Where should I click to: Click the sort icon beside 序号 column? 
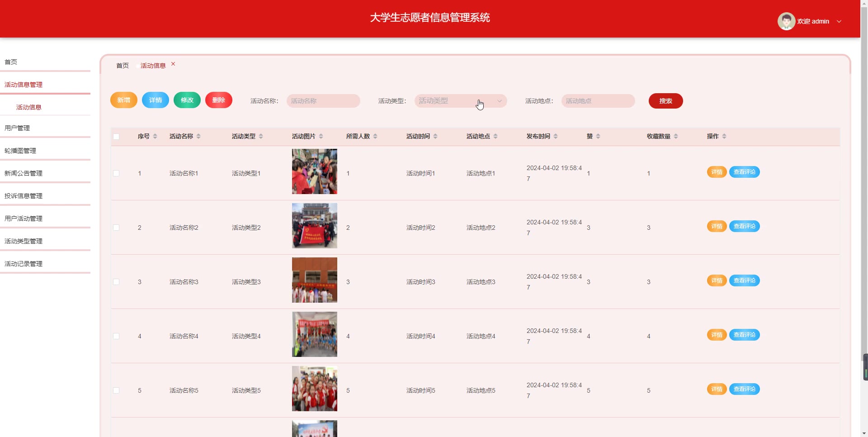click(x=155, y=136)
